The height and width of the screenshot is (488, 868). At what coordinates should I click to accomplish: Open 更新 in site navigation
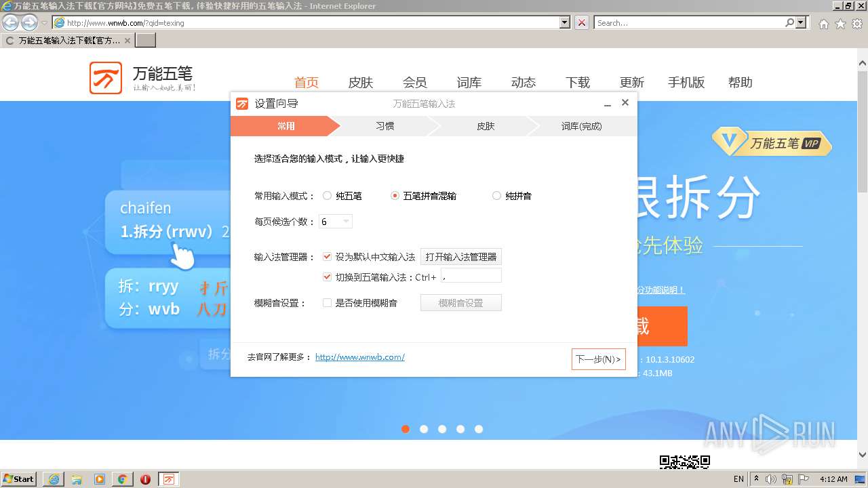pyautogui.click(x=632, y=83)
